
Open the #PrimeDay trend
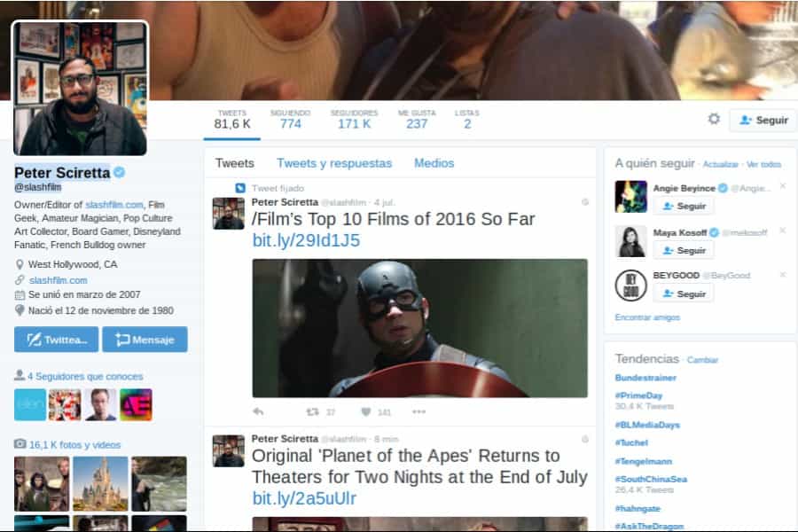coord(638,395)
